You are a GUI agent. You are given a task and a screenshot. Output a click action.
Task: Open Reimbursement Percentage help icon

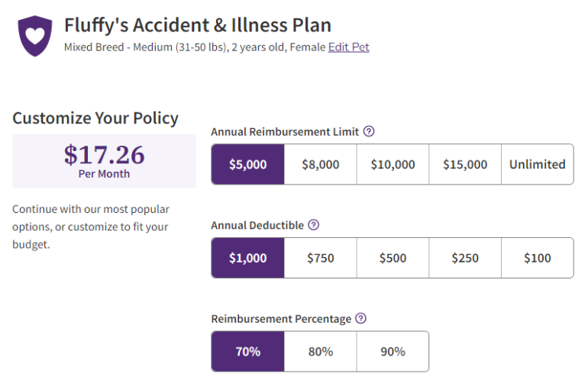(361, 319)
